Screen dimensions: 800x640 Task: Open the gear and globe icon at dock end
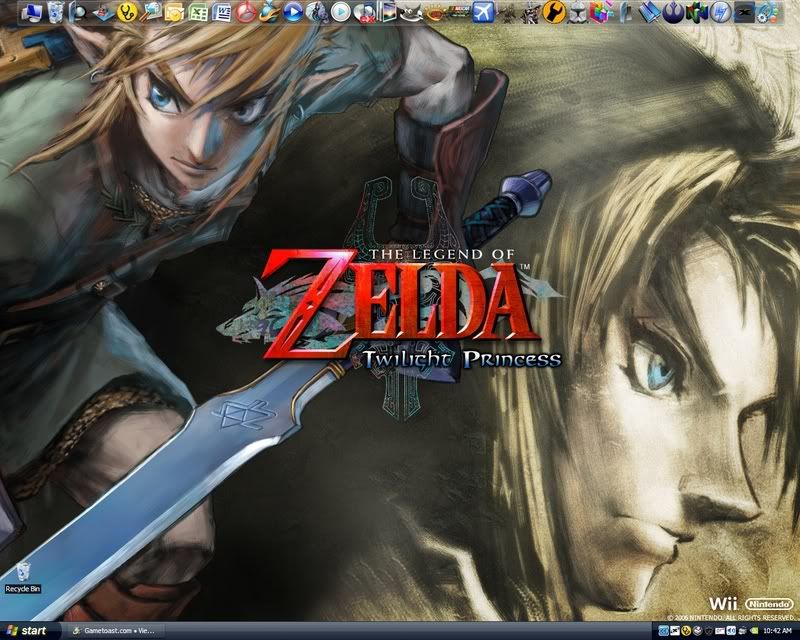click(768, 12)
